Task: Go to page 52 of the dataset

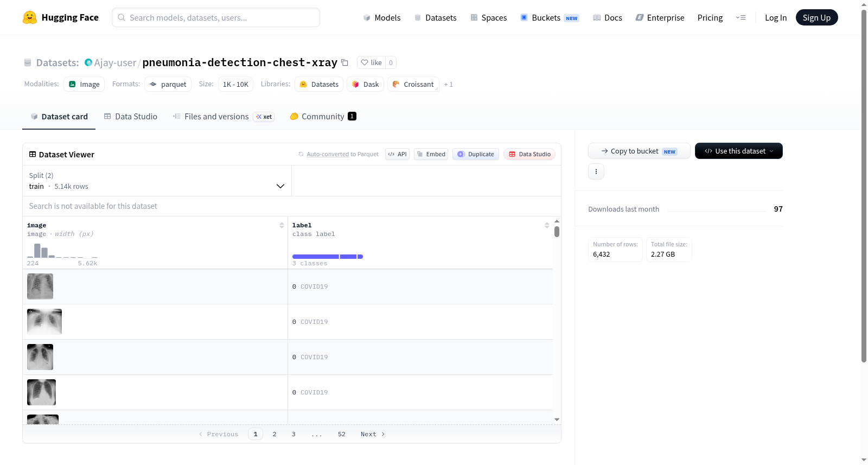Action: [x=342, y=434]
